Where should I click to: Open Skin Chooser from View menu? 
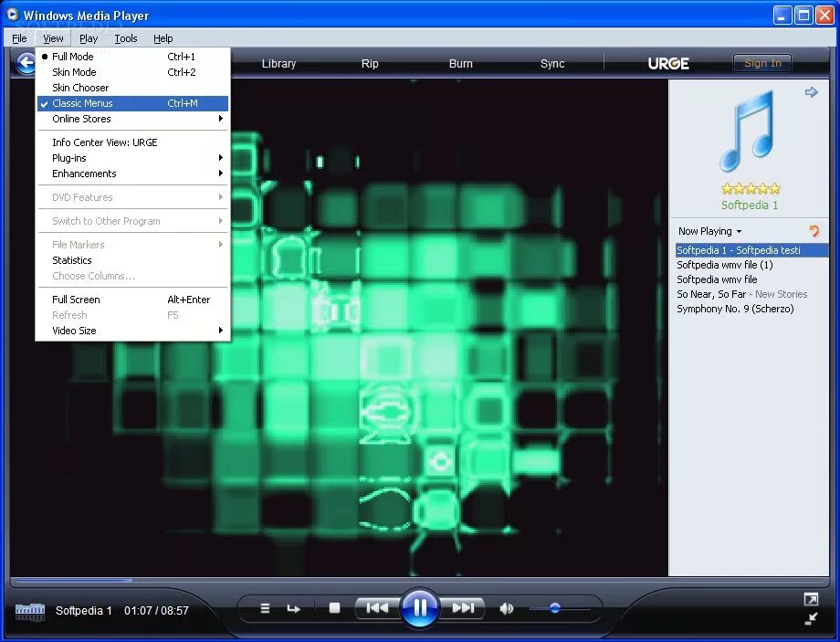pos(132,88)
